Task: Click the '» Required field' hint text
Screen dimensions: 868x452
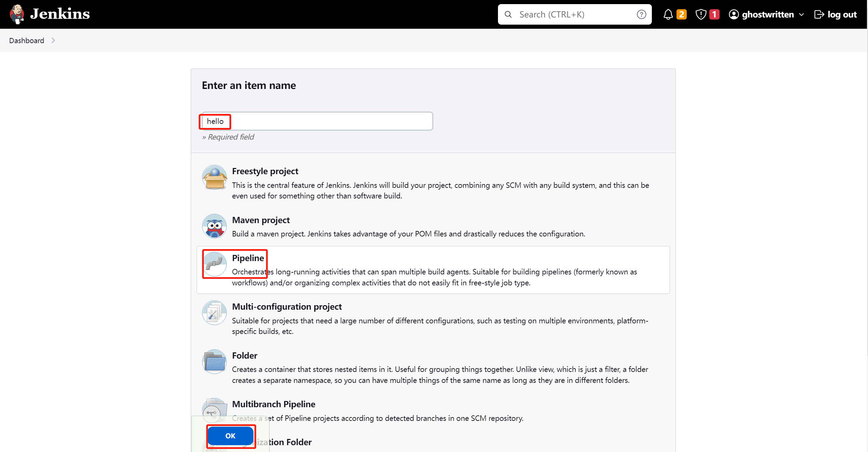Action: coord(228,137)
